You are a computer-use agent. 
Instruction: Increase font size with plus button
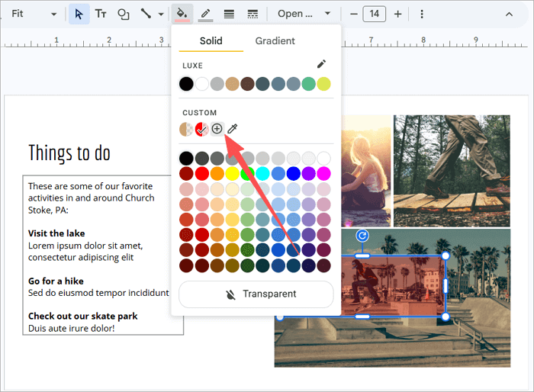[x=397, y=14]
